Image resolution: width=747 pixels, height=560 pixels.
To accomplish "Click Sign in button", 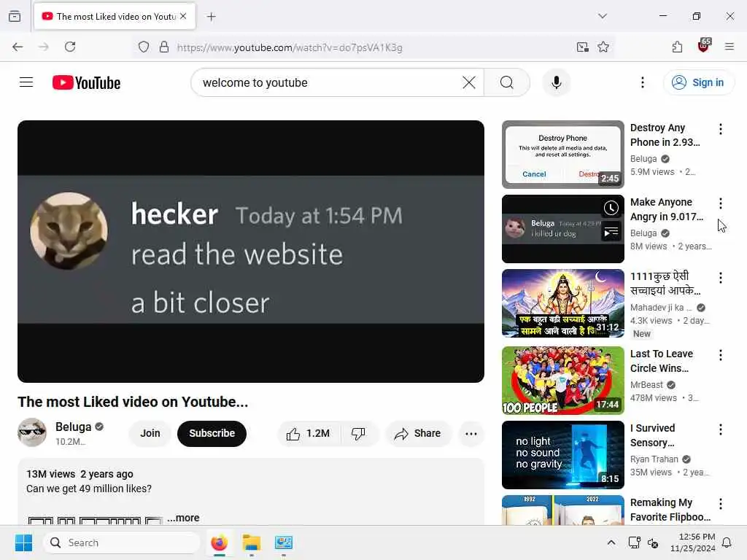I will pos(698,82).
